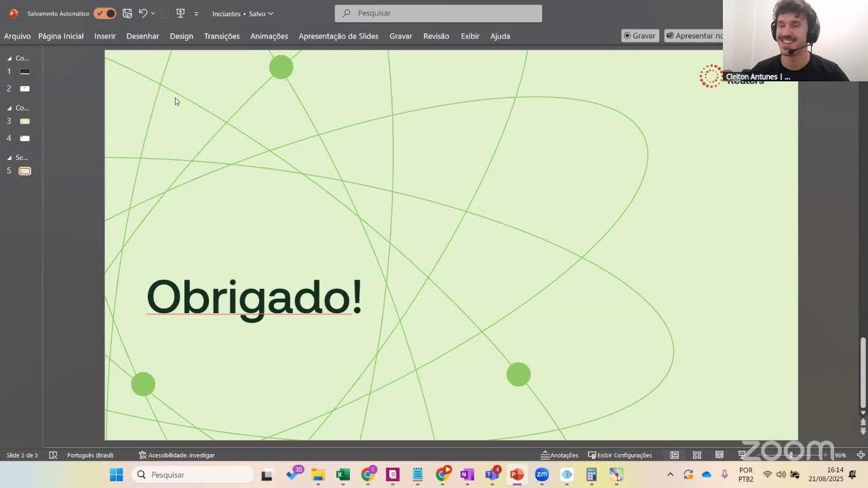Viewport: 868px width, 488px height.
Task: Click the OneDrive cloud tray icon
Action: point(707,474)
